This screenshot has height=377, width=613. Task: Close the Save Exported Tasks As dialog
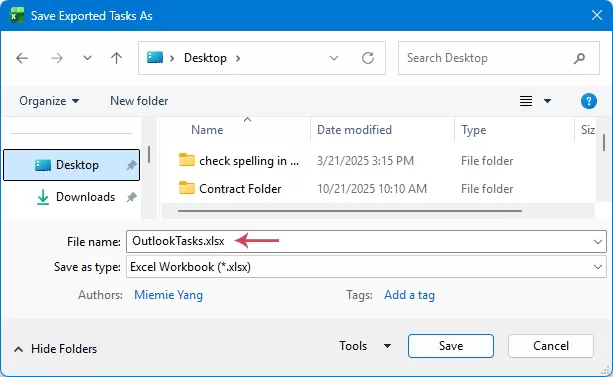597,15
